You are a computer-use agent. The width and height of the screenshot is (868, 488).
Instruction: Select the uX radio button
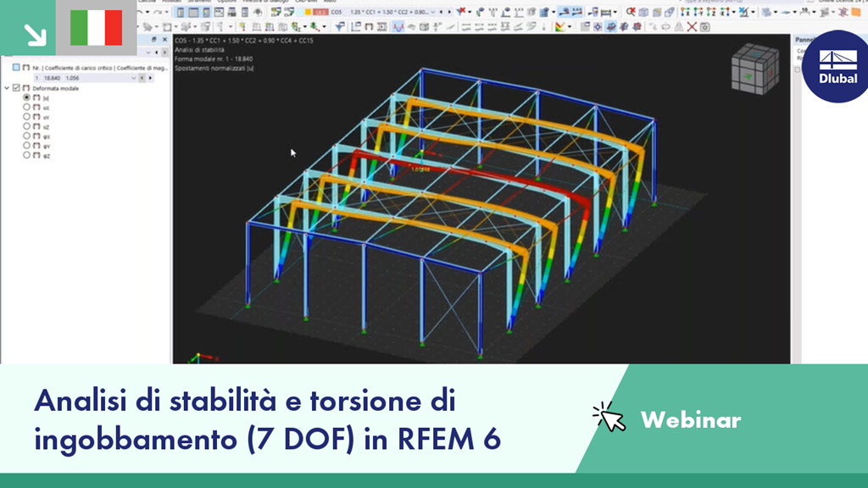point(26,108)
